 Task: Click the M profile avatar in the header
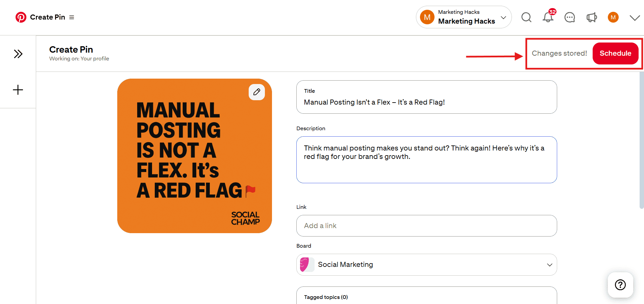click(613, 17)
